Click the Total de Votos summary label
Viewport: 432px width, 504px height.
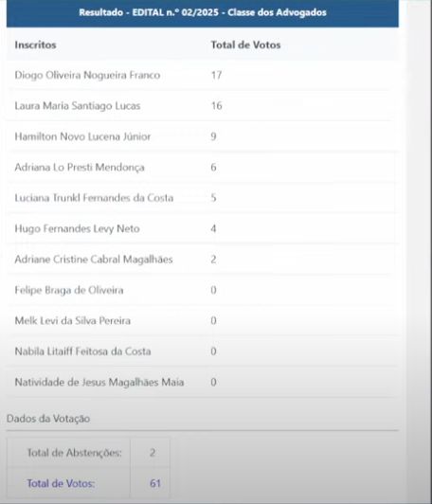click(x=61, y=483)
